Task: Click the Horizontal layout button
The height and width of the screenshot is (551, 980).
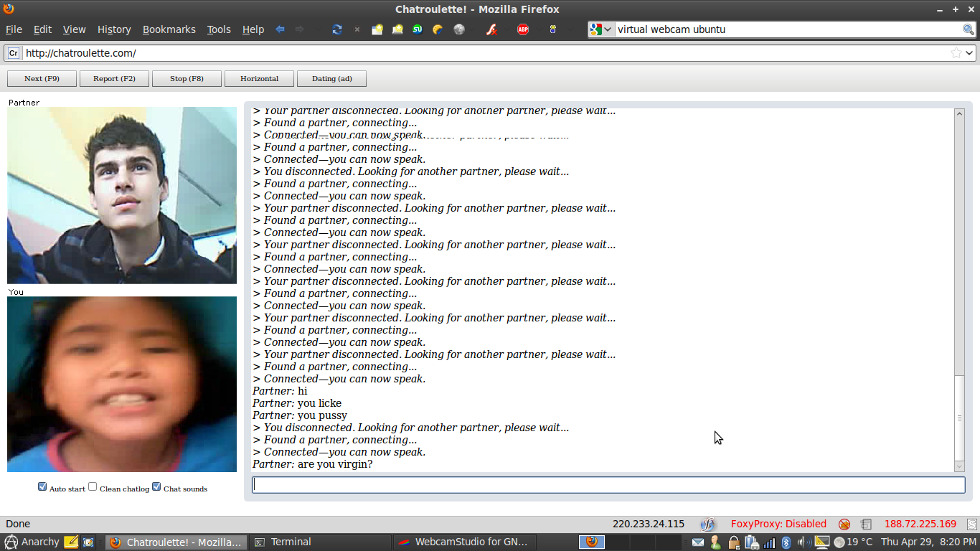Action: point(259,78)
